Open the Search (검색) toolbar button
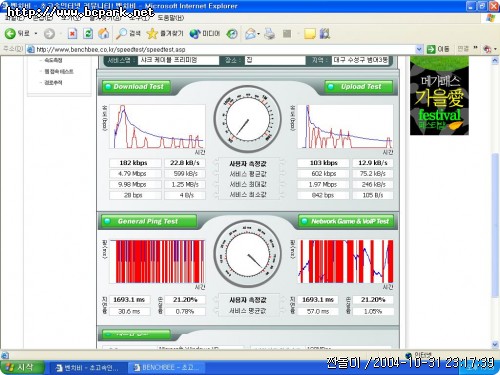500x375 pixels. coord(128,33)
